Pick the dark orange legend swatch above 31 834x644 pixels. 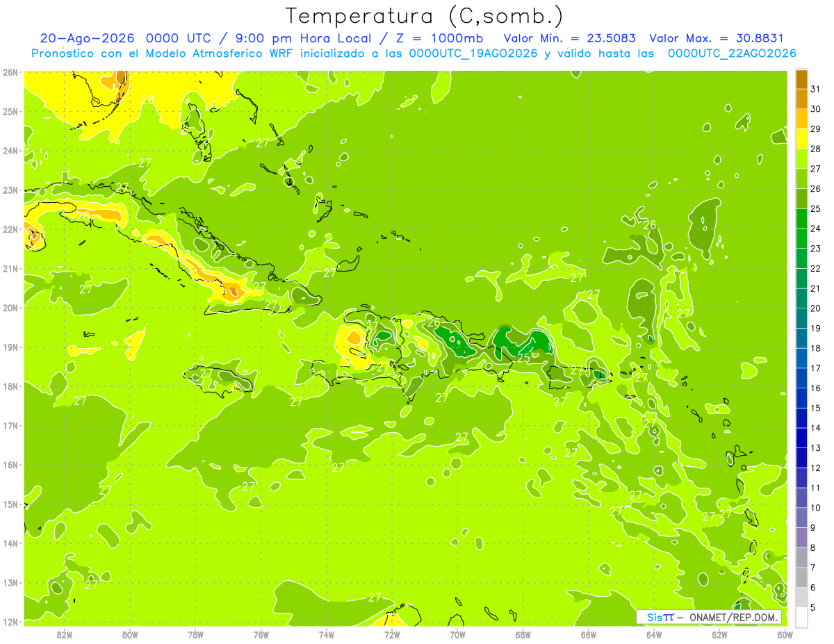tap(801, 79)
